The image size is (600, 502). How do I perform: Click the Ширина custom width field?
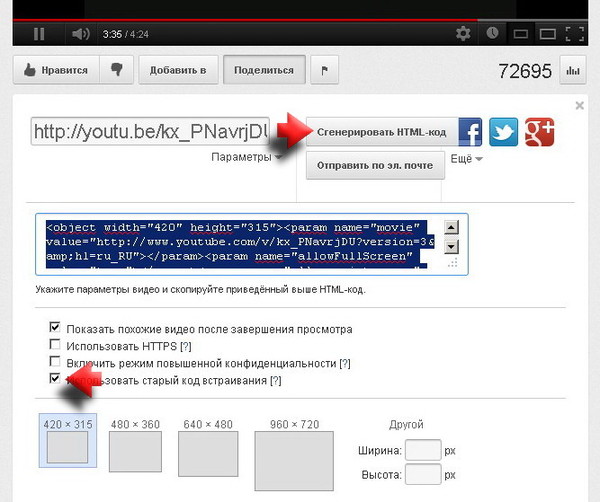423,450
